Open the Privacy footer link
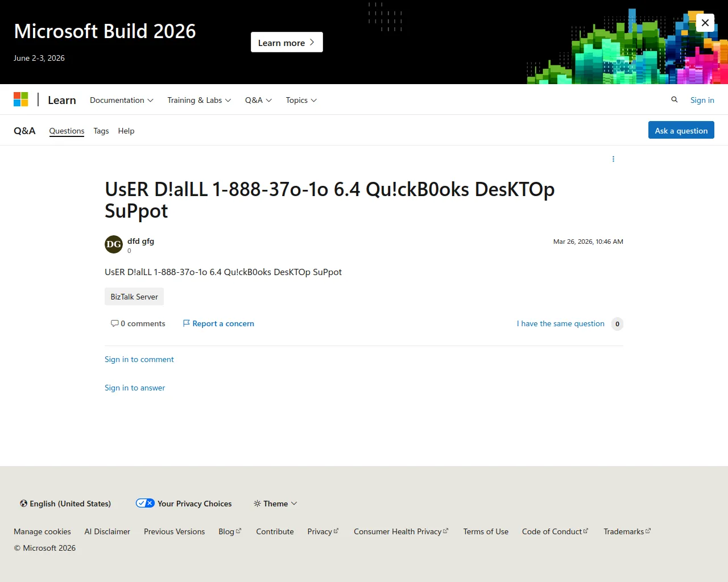 click(x=323, y=531)
